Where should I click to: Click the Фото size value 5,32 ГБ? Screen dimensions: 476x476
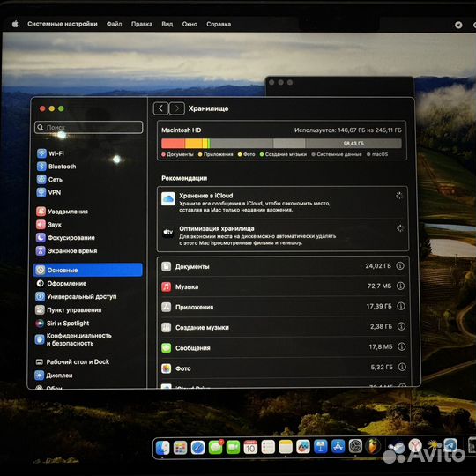(x=382, y=367)
